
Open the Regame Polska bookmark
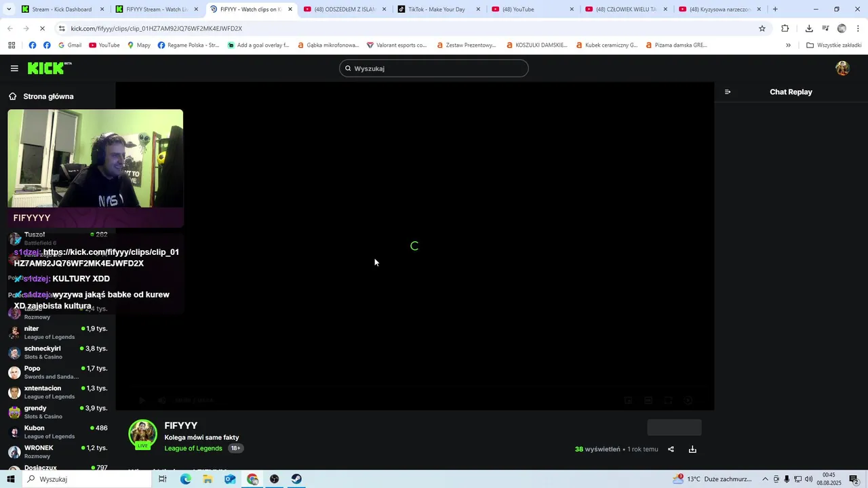tap(189, 45)
